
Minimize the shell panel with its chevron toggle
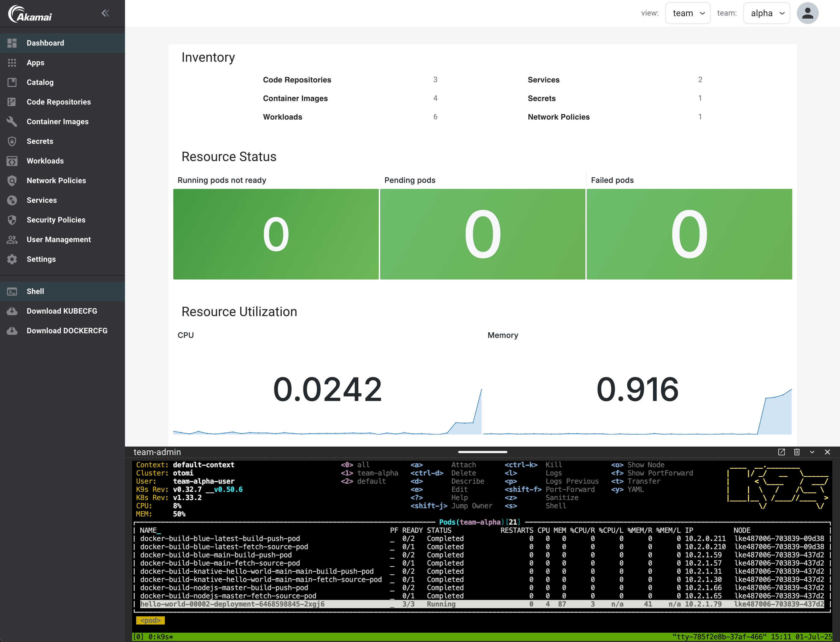pyautogui.click(x=812, y=452)
